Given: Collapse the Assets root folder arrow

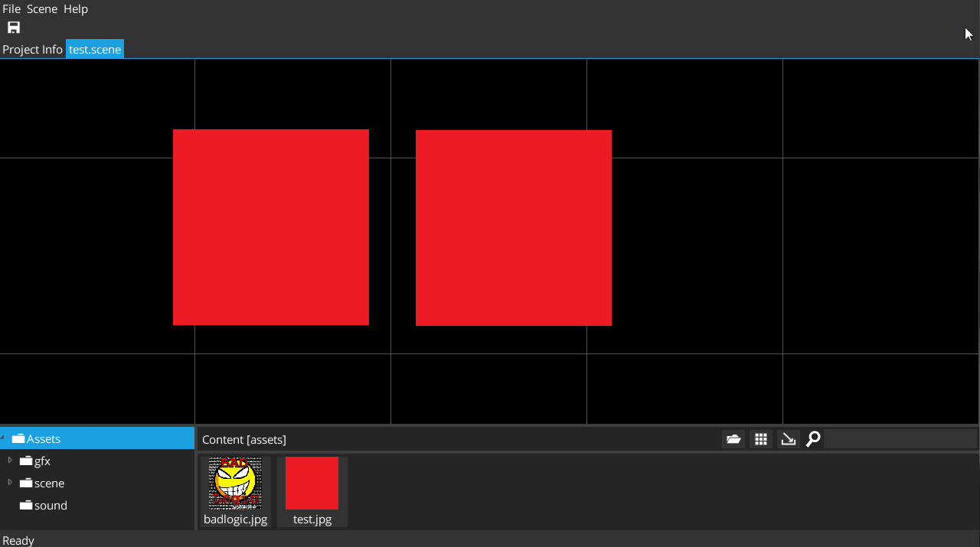Looking at the screenshot, I should coord(3,438).
